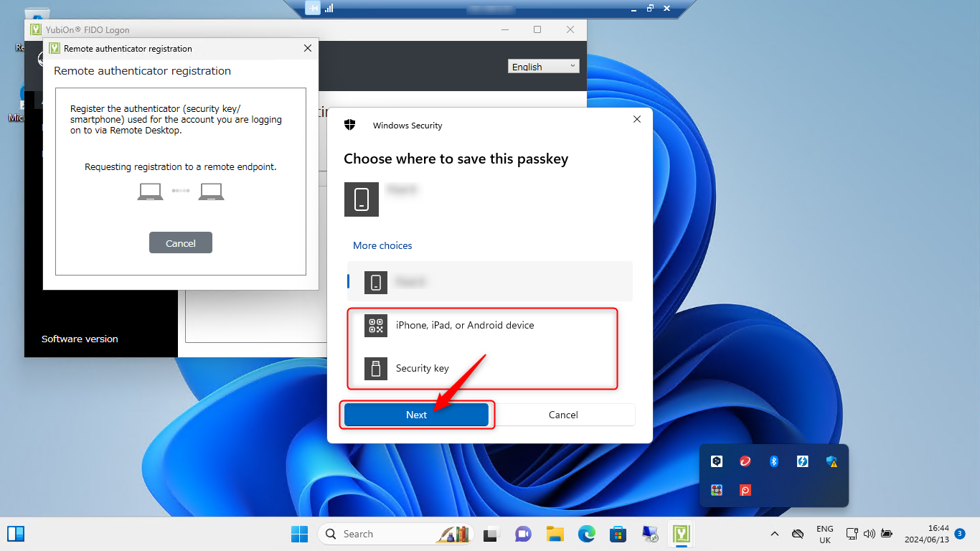Cancel the remote authenticator registration
The width and height of the screenshot is (980, 551).
click(x=181, y=243)
